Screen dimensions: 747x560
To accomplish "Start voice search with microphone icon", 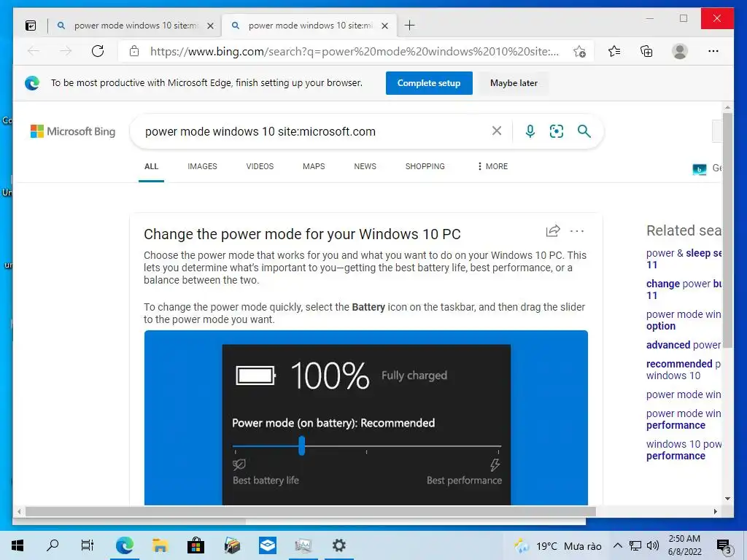I will [530, 131].
